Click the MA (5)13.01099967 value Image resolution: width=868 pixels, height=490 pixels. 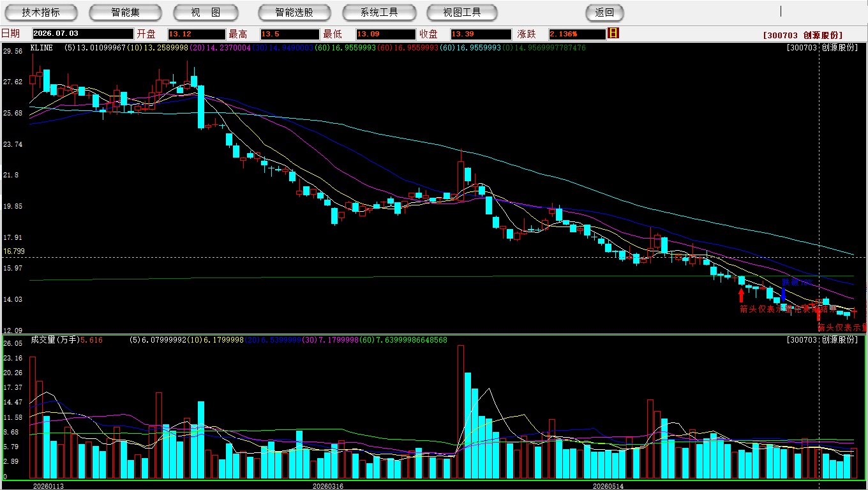(96, 48)
